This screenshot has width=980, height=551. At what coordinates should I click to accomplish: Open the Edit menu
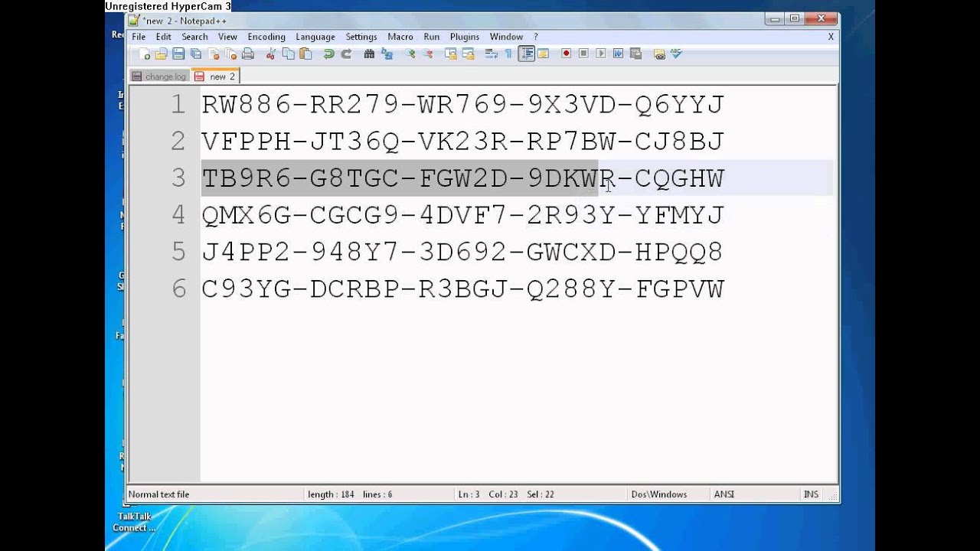tap(164, 37)
